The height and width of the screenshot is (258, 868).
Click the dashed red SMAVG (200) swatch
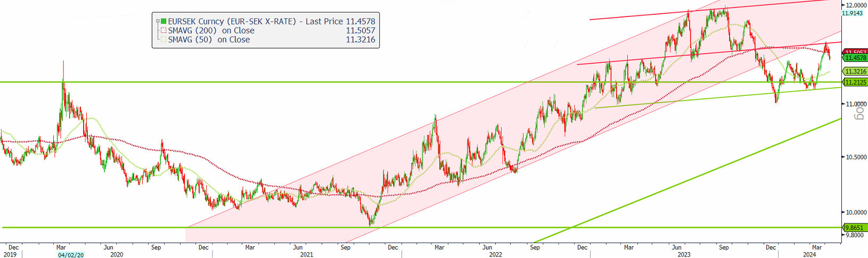point(163,31)
